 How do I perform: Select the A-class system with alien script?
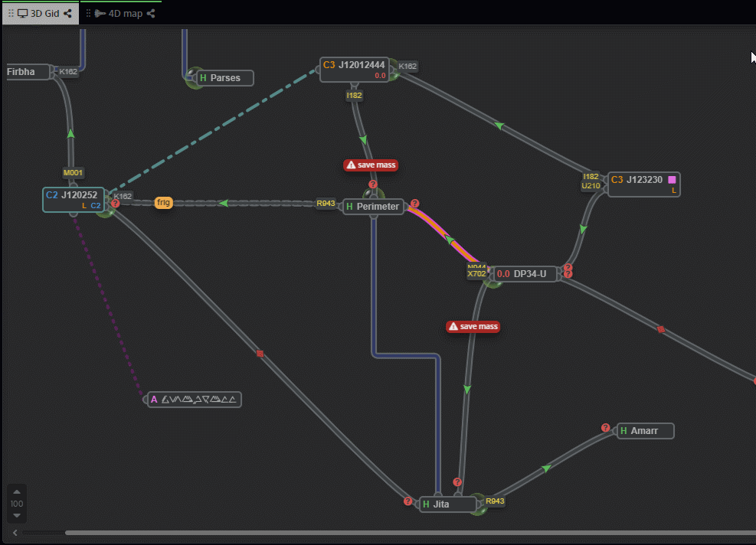click(x=194, y=400)
